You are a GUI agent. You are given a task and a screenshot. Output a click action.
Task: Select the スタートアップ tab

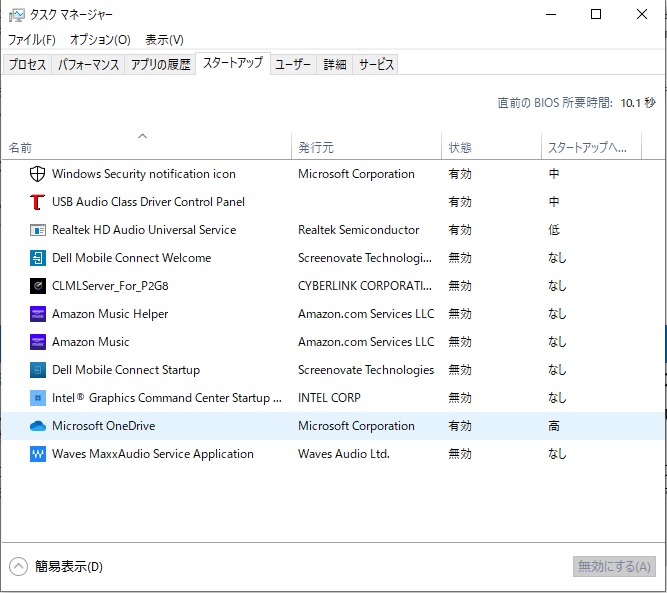pos(233,63)
